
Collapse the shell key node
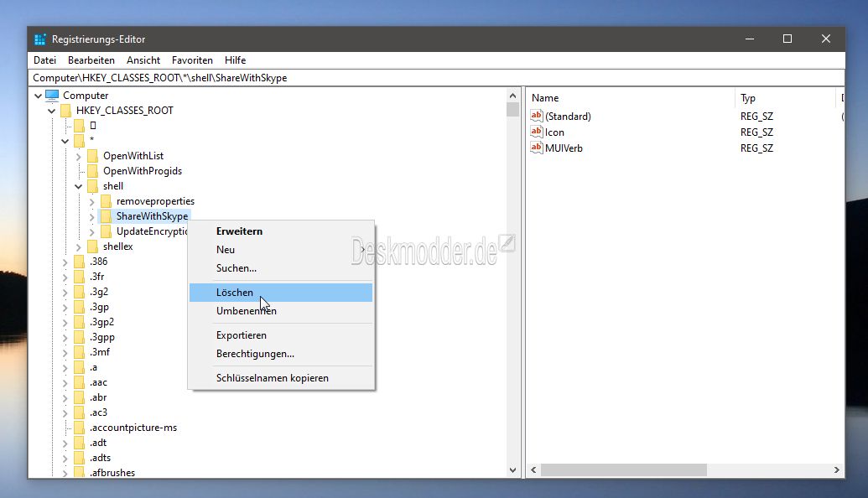pos(78,186)
